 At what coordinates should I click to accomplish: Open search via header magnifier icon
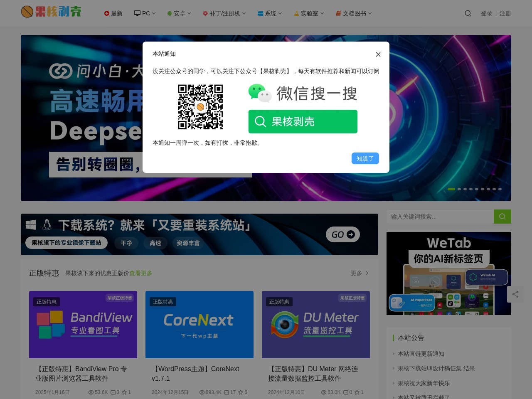click(x=468, y=13)
